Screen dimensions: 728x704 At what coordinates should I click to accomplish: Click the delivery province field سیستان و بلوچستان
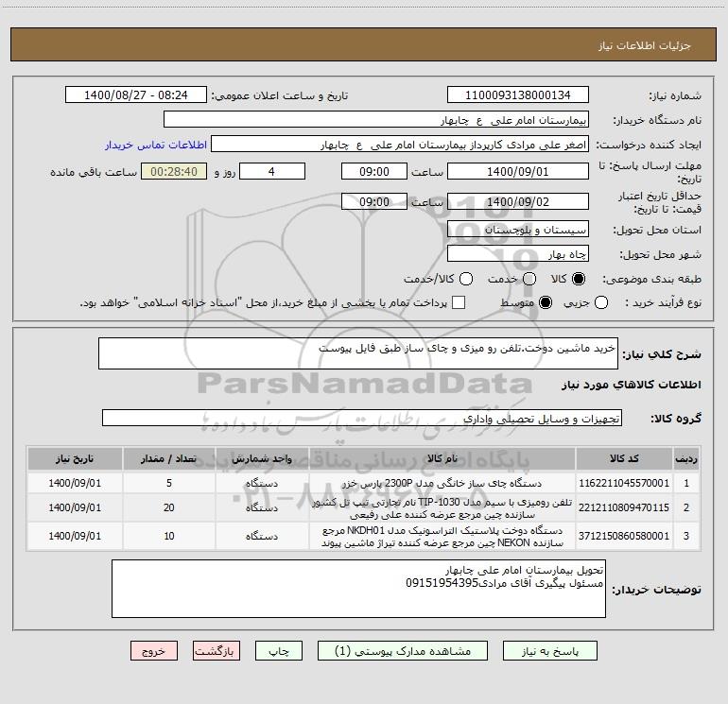518,230
